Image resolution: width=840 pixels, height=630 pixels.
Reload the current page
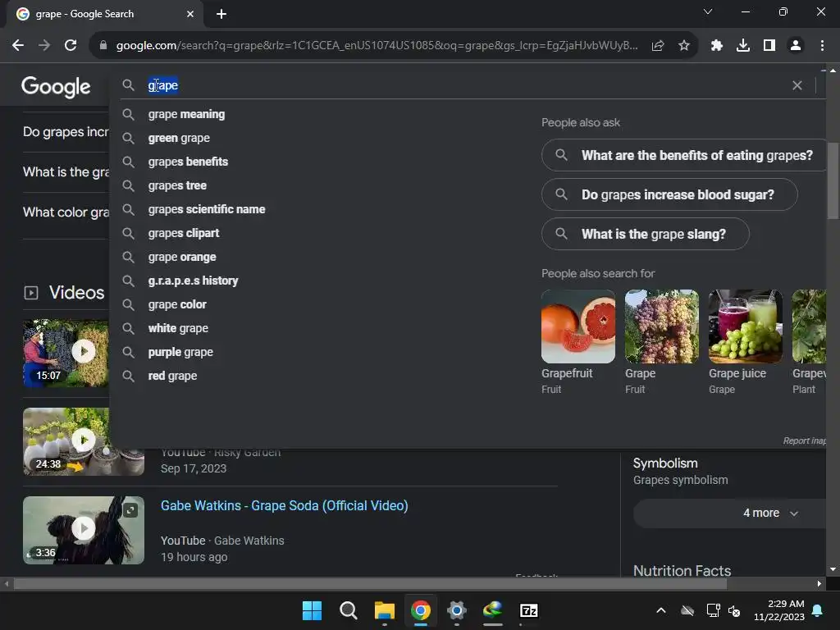[x=71, y=46]
